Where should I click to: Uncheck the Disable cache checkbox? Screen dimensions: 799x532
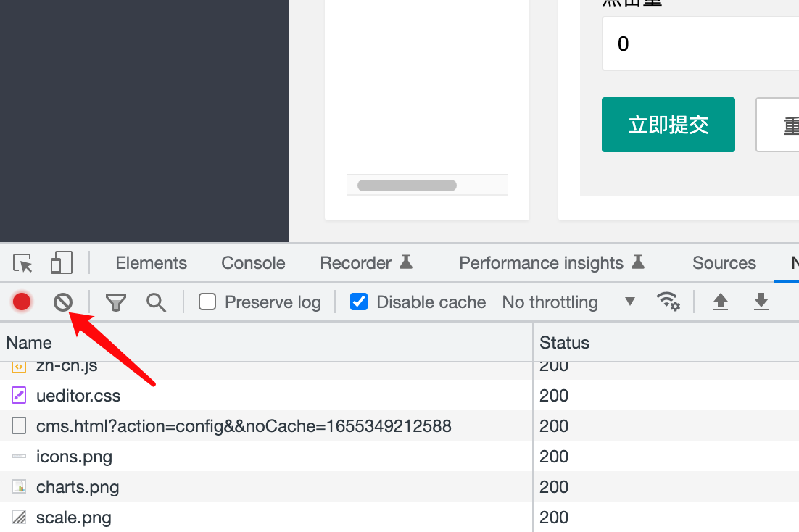coord(359,302)
